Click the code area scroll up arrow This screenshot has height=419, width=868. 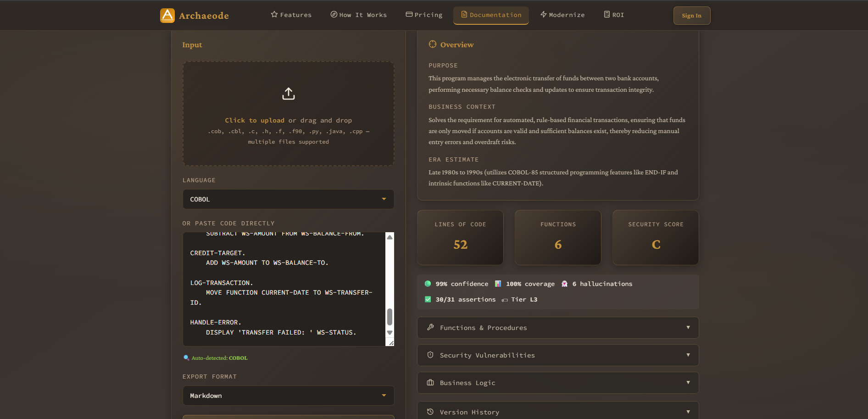[389, 237]
